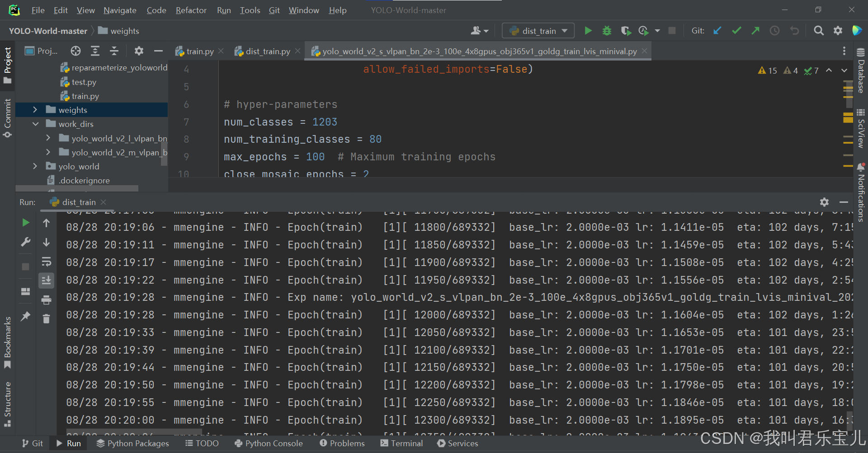868x453 pixels.
Task: Rerun dist_train in Run panel
Action: pyautogui.click(x=26, y=223)
